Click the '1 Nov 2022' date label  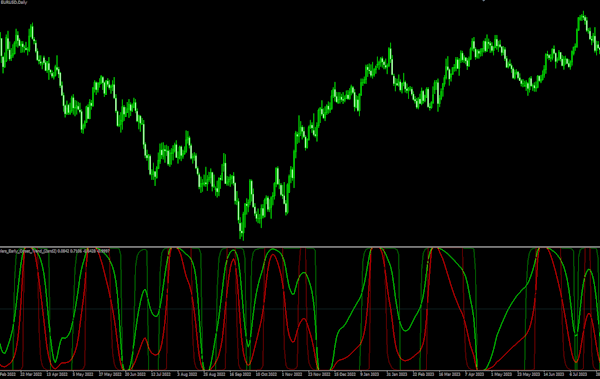click(293, 374)
